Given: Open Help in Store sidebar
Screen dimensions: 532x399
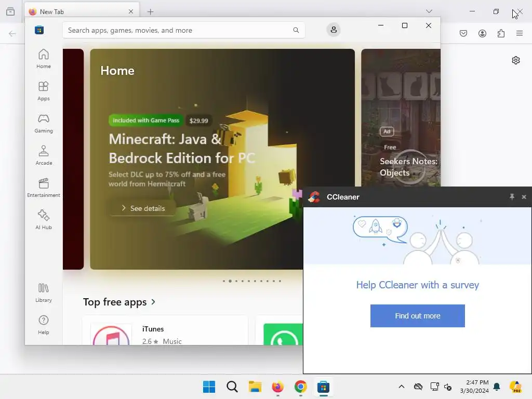Looking at the screenshot, I should 44,325.
